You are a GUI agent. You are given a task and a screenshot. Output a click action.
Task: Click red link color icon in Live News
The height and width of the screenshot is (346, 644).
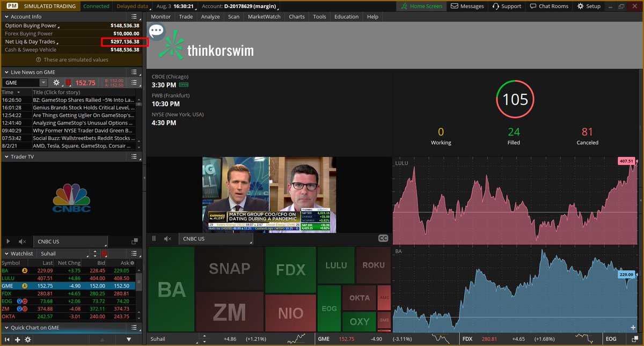68,83
